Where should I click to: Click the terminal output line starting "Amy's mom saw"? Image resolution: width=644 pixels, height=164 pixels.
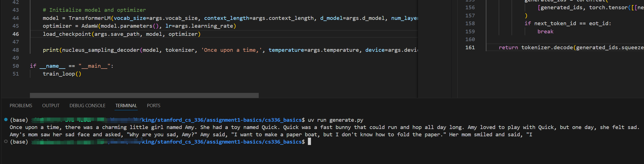click(x=271, y=134)
